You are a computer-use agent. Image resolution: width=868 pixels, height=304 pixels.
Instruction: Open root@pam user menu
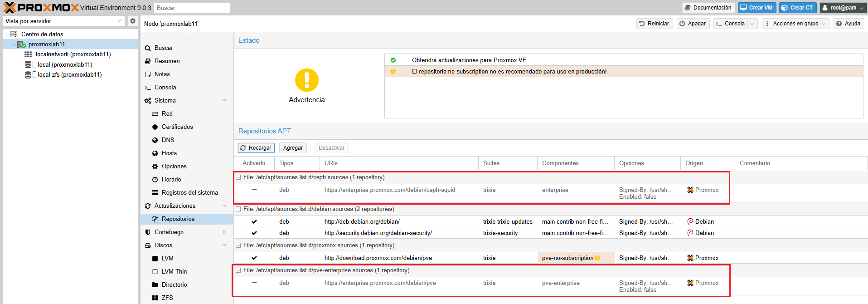[x=843, y=8]
